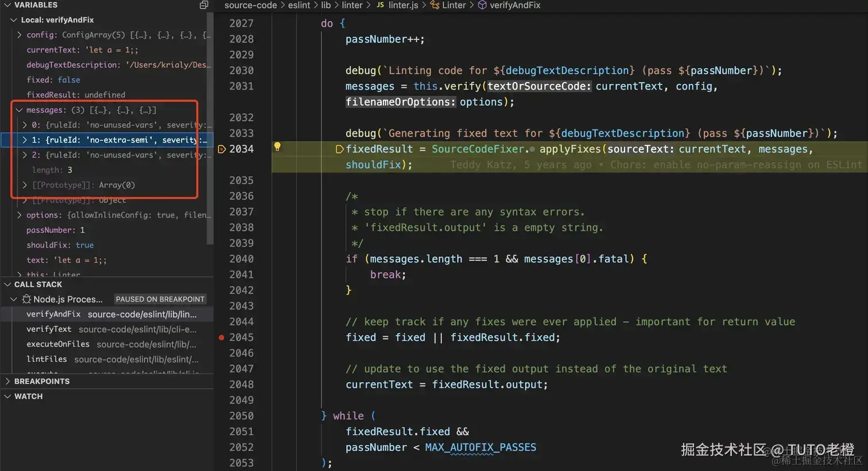Click the debugTextDescription variable row
Screen dimensions: 868x471
107,65
